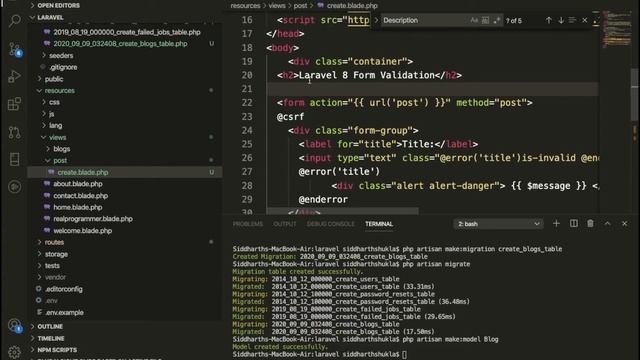Toggle Find in Selection
Image resolution: width=640 pixels, height=360 pixels.
tap(572, 20)
